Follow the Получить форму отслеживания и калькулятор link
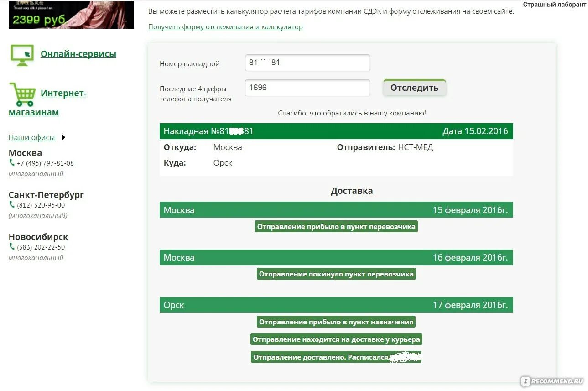Screen dimensions: 588x391 tap(225, 27)
